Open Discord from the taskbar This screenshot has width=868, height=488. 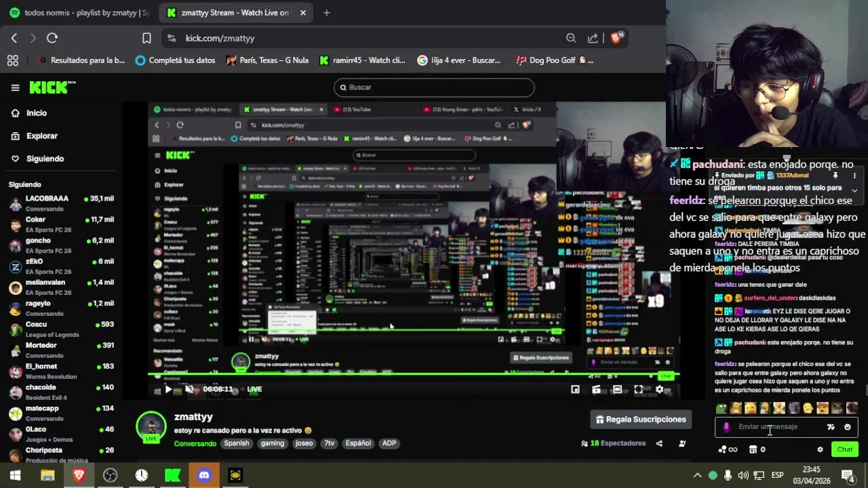[204, 476]
